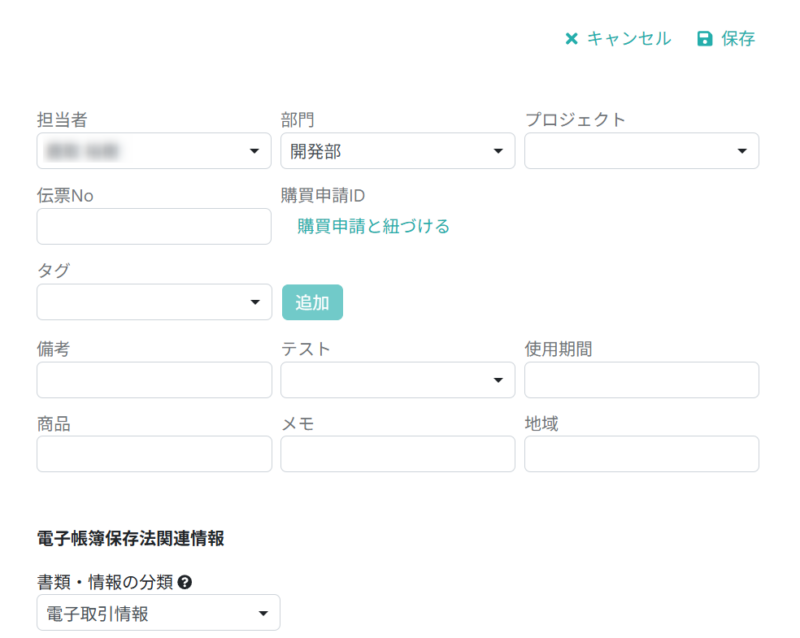The height and width of the screenshot is (638, 800).
Task: Click the メモ input field
Action: [x=397, y=454]
